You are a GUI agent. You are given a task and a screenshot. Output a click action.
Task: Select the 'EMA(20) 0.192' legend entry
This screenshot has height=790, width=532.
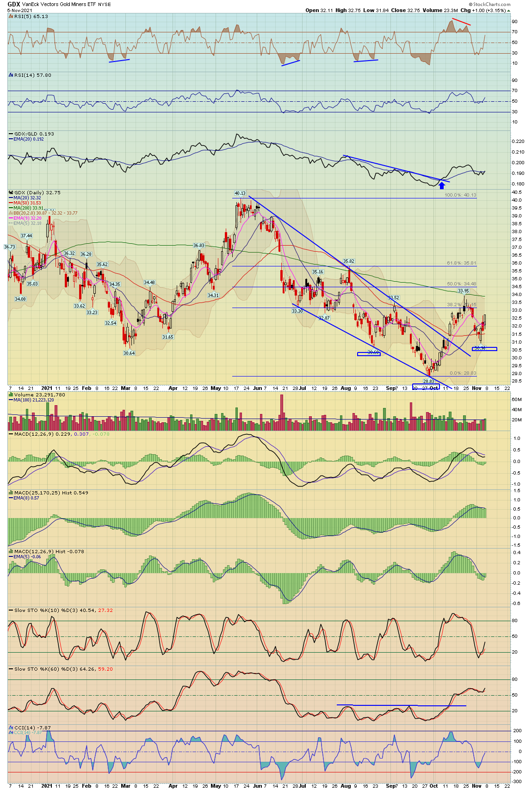[26, 139]
